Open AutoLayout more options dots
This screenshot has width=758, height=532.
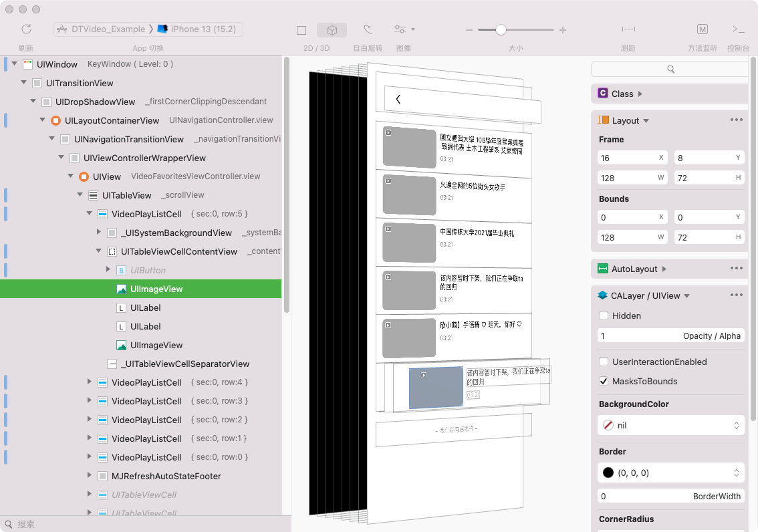point(736,268)
